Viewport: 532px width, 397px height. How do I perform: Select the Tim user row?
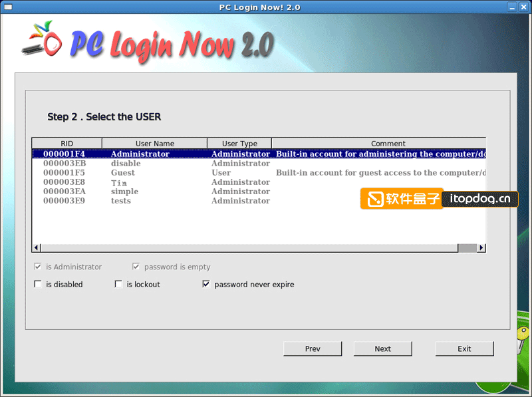click(x=259, y=182)
